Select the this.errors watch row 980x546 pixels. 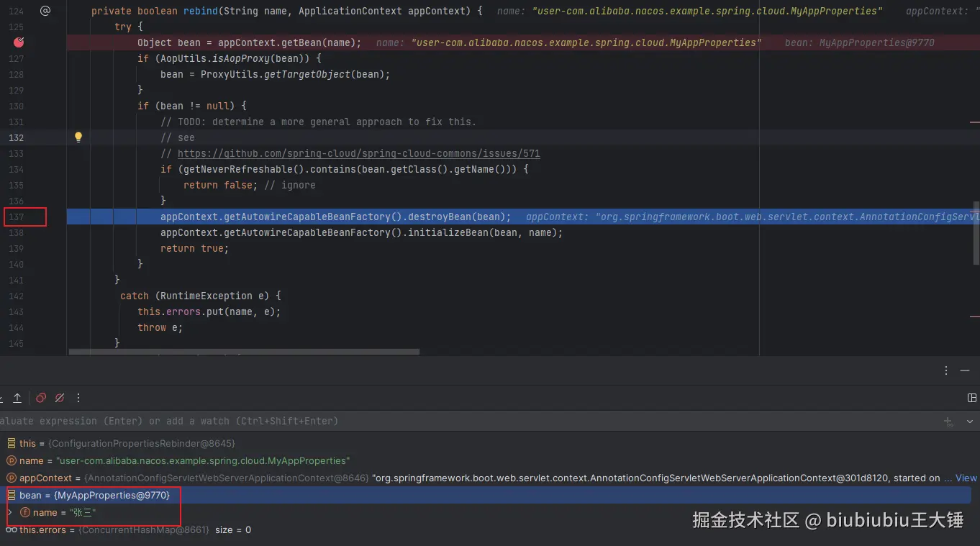[x=486, y=529]
